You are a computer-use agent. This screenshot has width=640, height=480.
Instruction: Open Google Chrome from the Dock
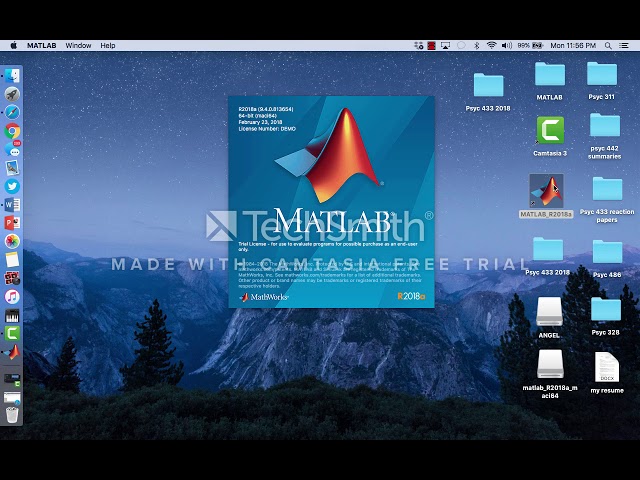click(x=12, y=131)
